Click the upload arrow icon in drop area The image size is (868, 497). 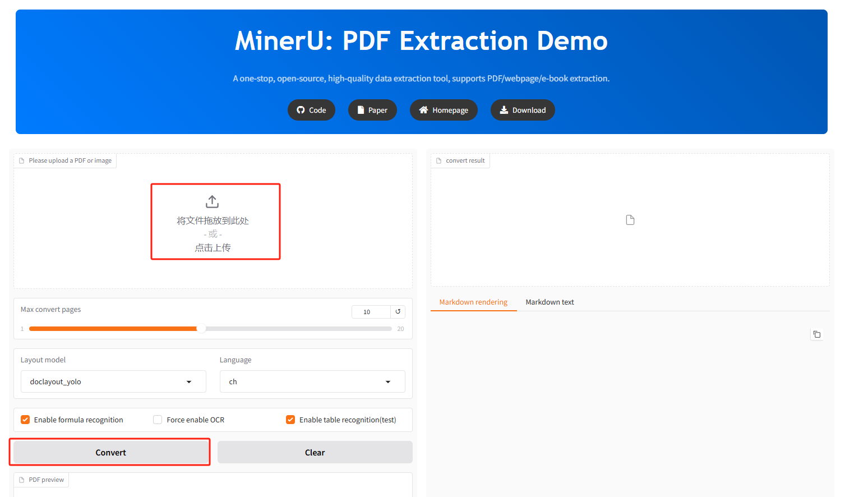[x=213, y=201]
